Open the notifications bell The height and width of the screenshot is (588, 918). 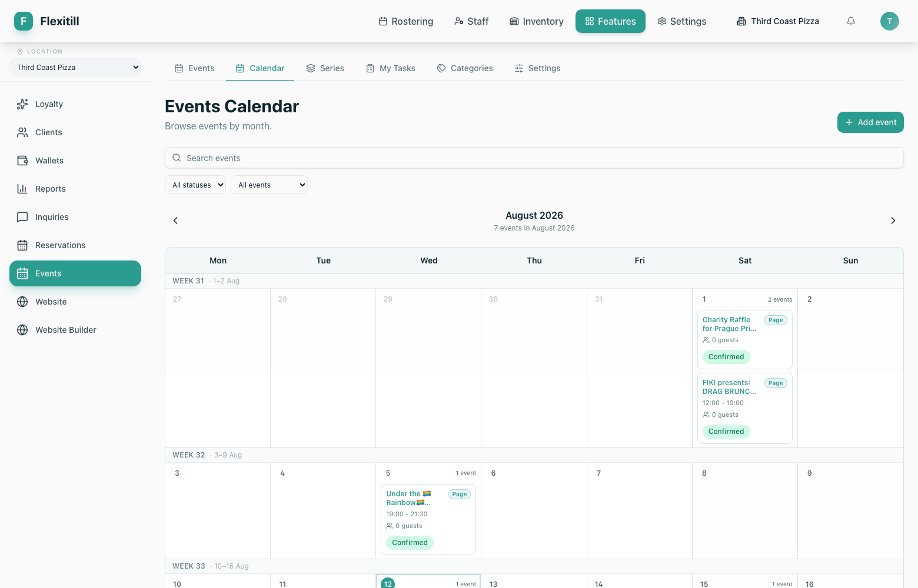851,21
